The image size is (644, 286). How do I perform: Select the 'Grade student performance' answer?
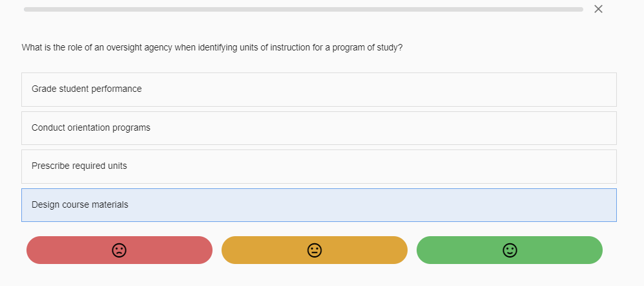[87, 89]
